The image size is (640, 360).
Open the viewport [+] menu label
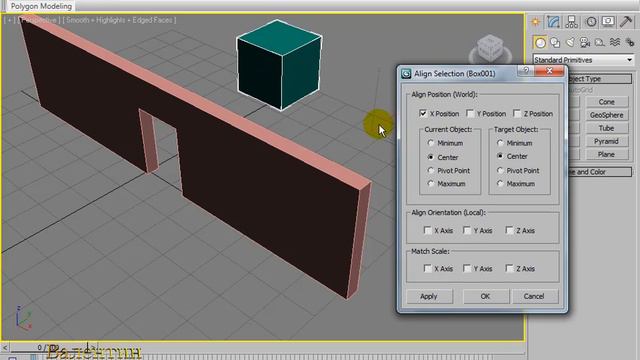tap(10, 20)
